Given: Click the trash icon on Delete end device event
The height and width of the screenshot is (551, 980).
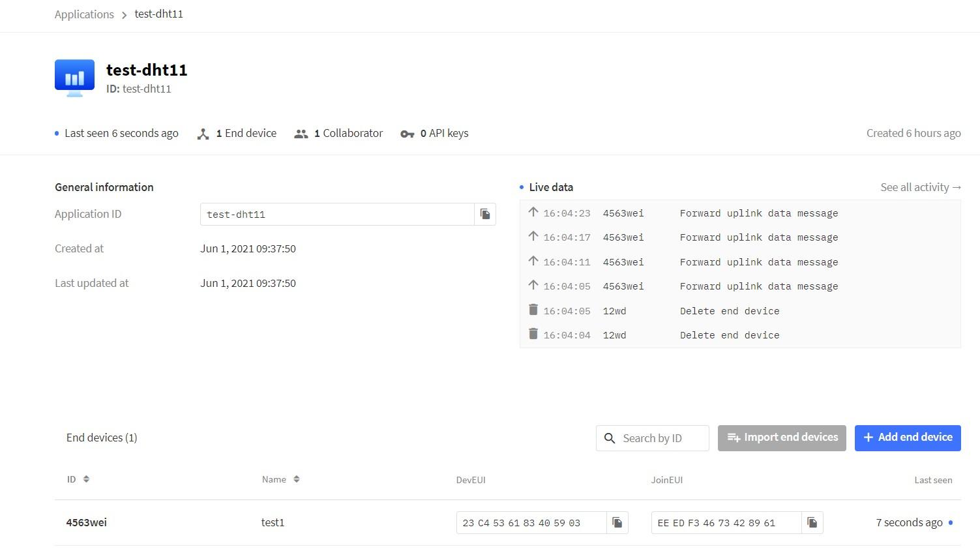Looking at the screenshot, I should tap(533, 310).
